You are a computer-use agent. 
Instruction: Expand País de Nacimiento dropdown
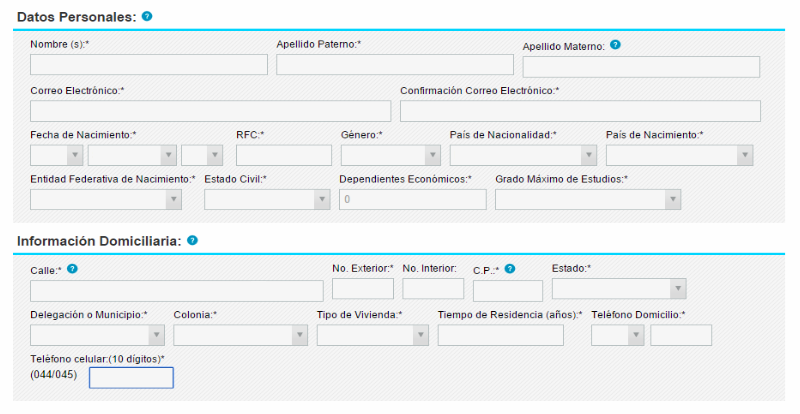click(679, 155)
